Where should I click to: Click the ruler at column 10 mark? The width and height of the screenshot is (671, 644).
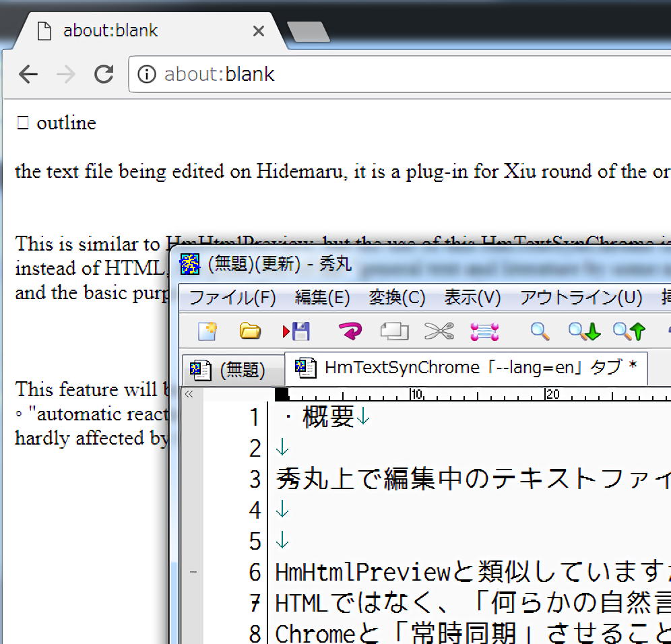coord(417,393)
